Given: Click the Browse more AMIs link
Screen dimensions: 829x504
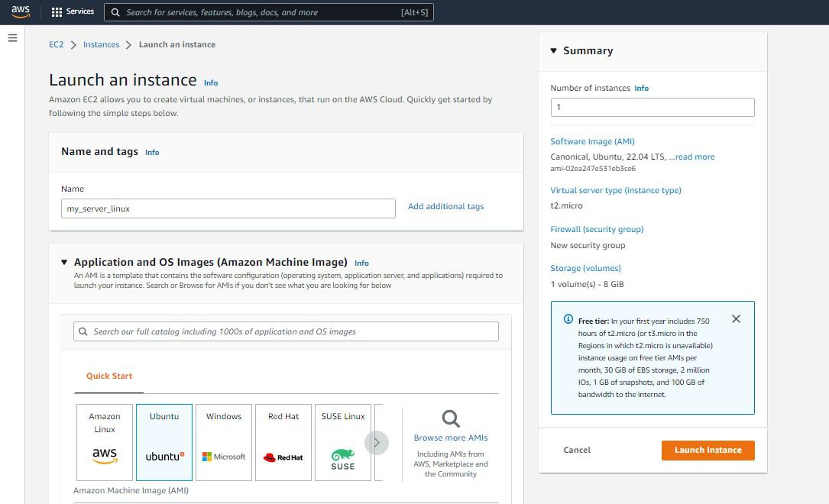Looking at the screenshot, I should tap(451, 438).
